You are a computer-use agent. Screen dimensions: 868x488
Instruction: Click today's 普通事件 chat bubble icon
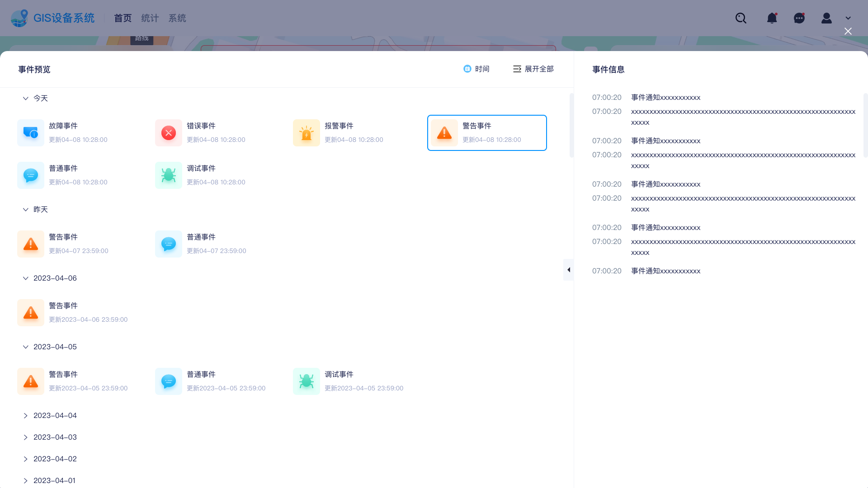click(31, 175)
